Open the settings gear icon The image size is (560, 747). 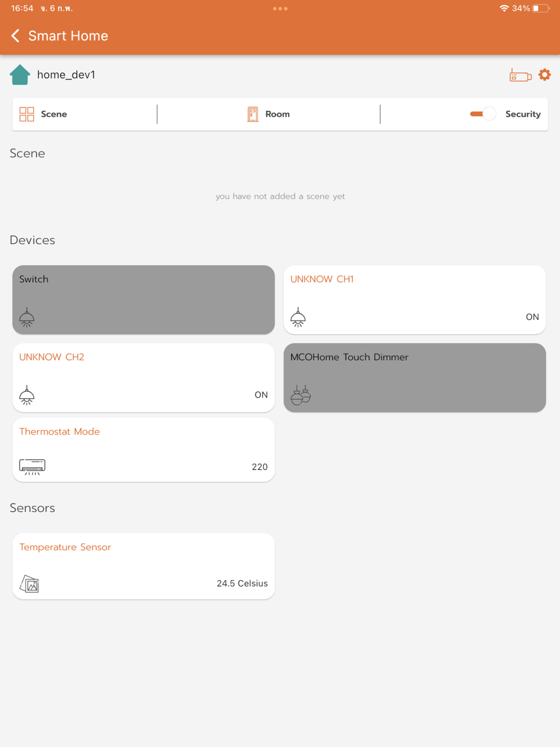pyautogui.click(x=544, y=74)
